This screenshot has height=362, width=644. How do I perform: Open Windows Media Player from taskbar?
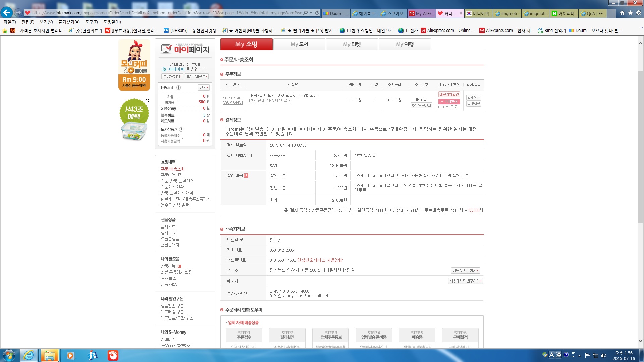pyautogui.click(x=70, y=355)
